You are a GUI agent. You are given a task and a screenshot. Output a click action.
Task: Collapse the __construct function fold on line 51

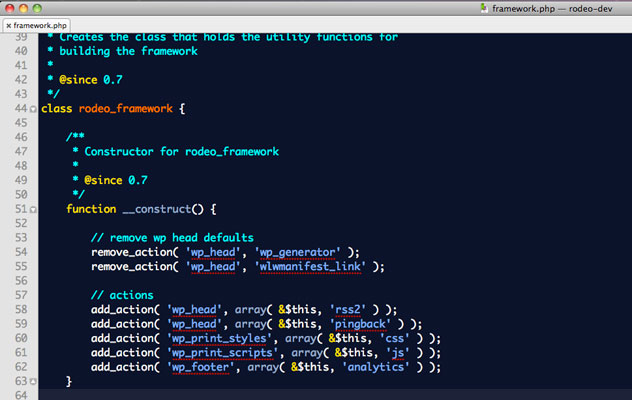tap(34, 209)
